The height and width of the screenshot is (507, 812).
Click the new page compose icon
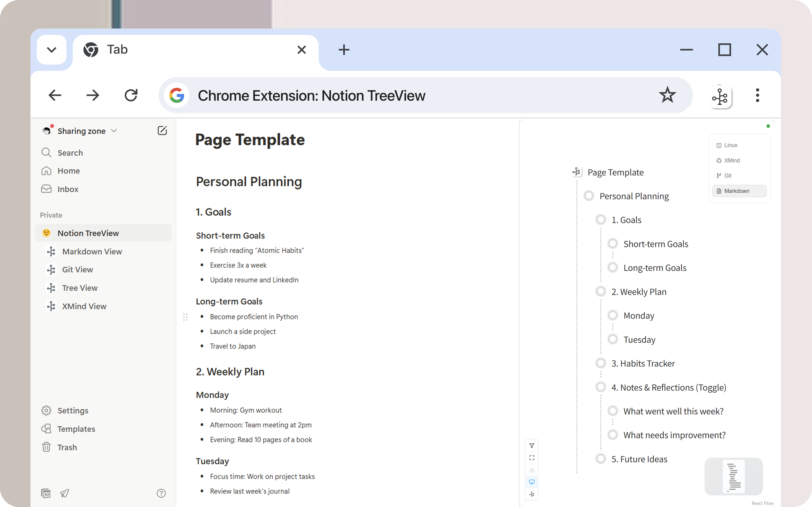162,131
